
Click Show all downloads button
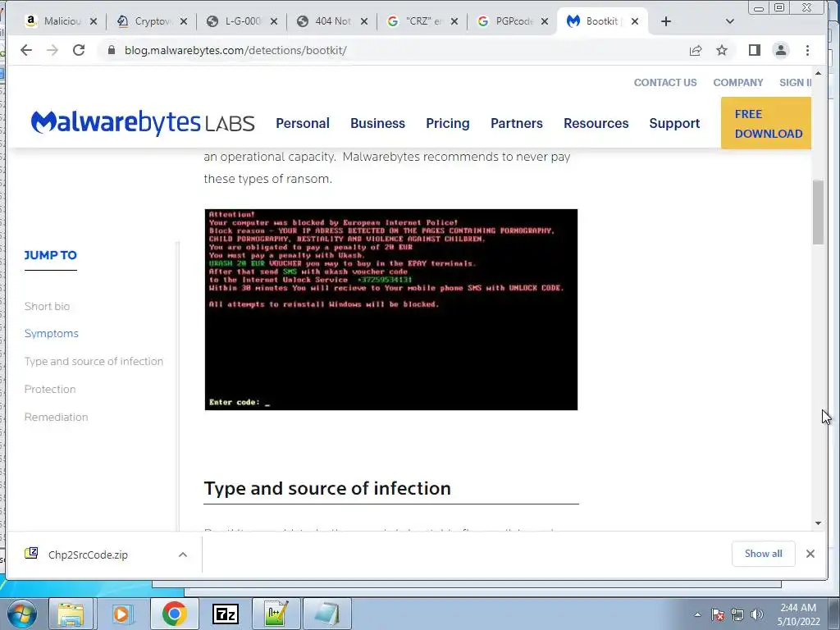(764, 554)
